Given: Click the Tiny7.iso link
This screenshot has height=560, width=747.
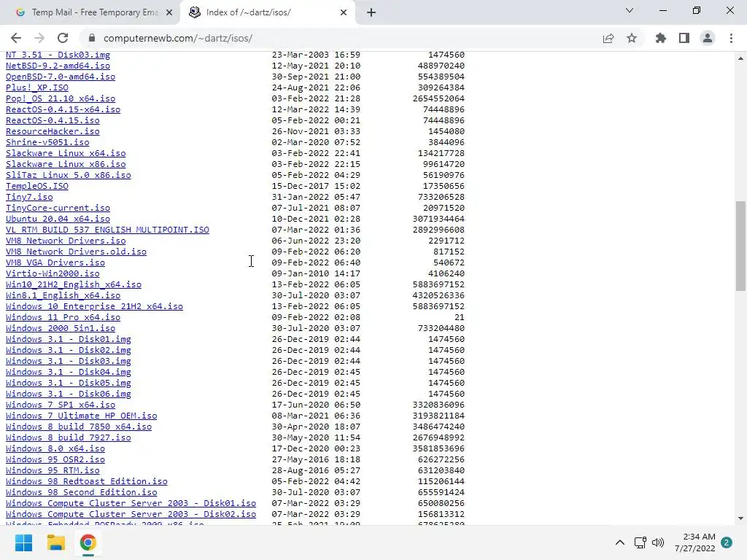Looking at the screenshot, I should 29,197.
